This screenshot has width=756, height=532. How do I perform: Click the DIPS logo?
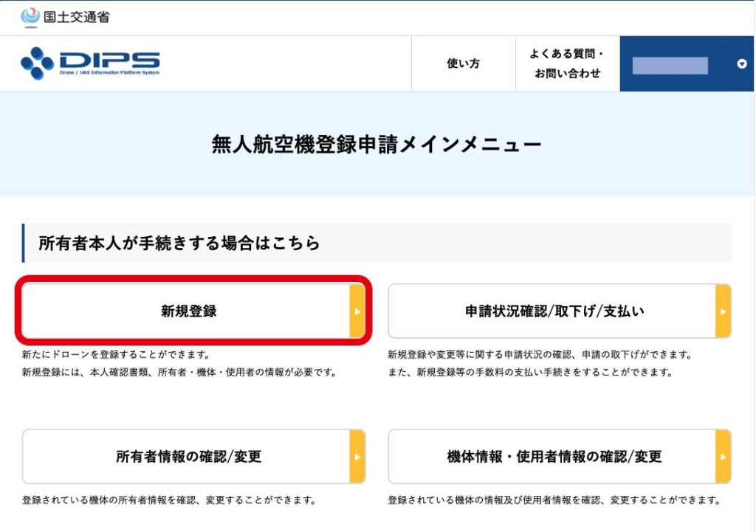tap(90, 63)
